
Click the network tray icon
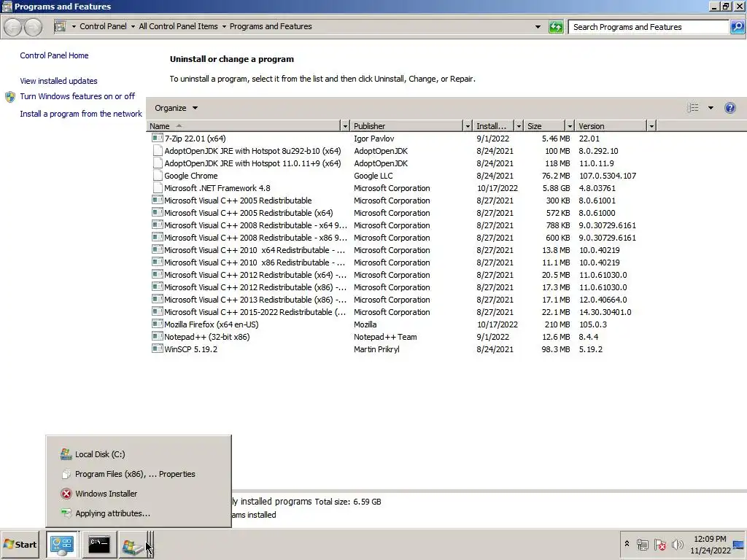642,544
